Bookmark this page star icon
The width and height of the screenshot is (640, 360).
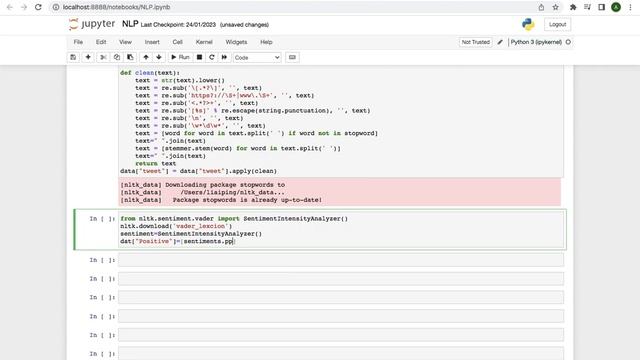[556, 7]
